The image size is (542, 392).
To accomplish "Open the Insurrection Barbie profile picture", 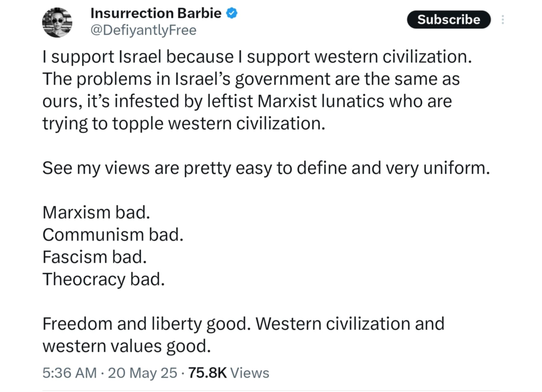I will [57, 23].
